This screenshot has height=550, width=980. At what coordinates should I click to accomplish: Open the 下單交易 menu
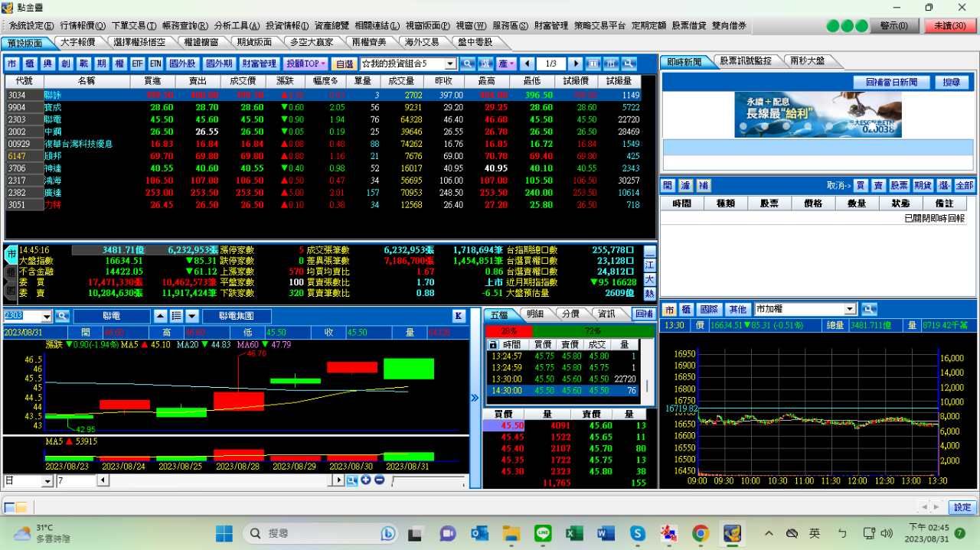tap(134, 26)
